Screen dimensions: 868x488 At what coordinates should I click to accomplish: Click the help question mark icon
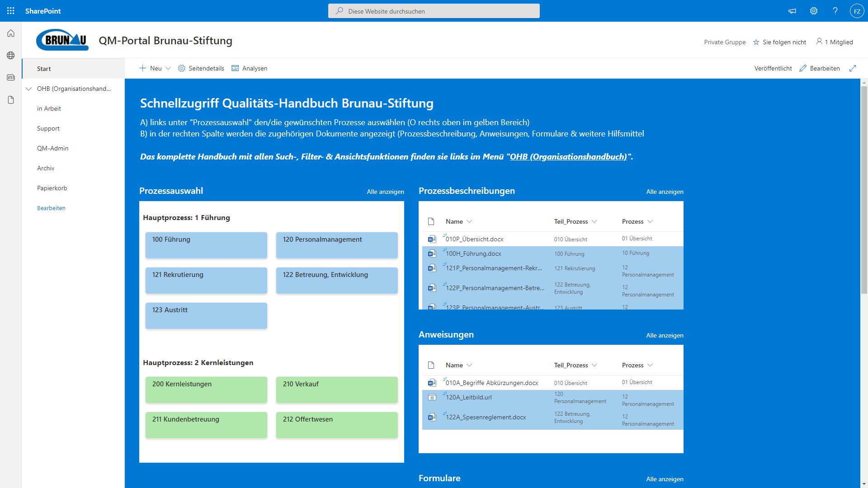[x=835, y=11]
